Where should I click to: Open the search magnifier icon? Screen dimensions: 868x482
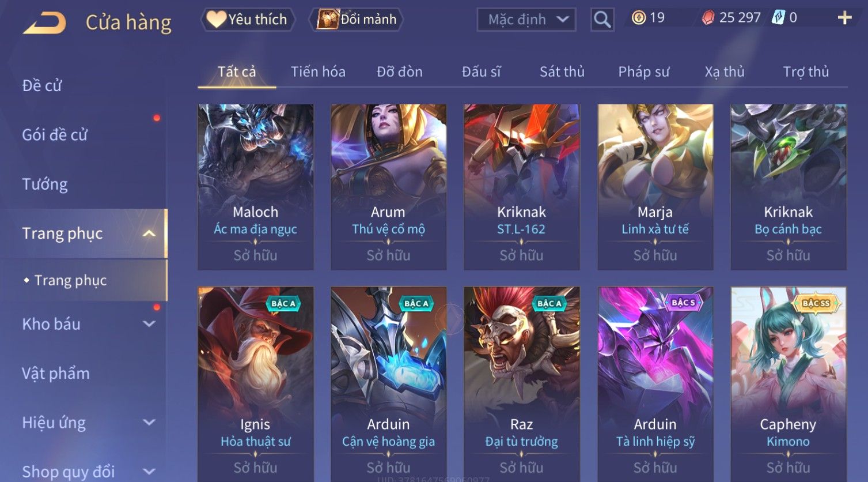click(x=602, y=20)
